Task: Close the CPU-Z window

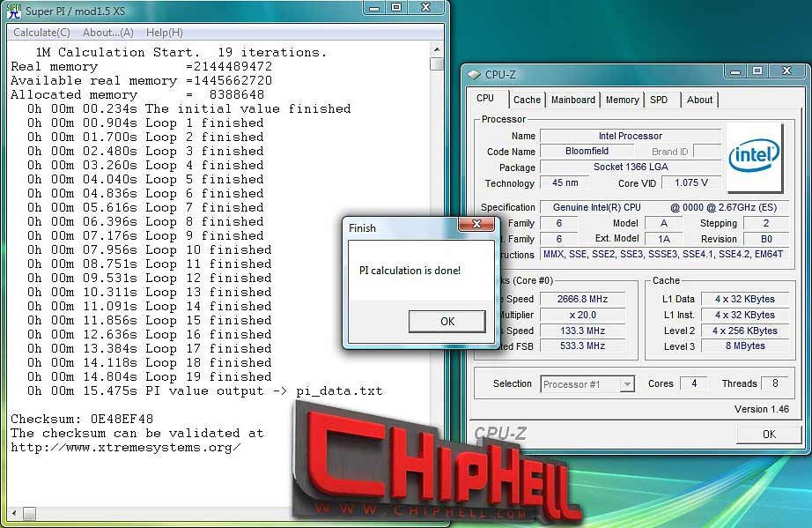Action: [x=787, y=71]
